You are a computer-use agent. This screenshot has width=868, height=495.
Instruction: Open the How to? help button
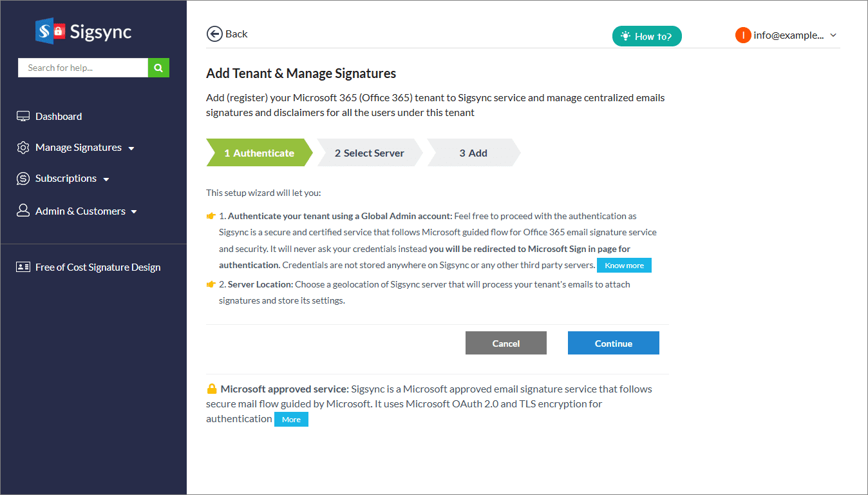point(646,36)
